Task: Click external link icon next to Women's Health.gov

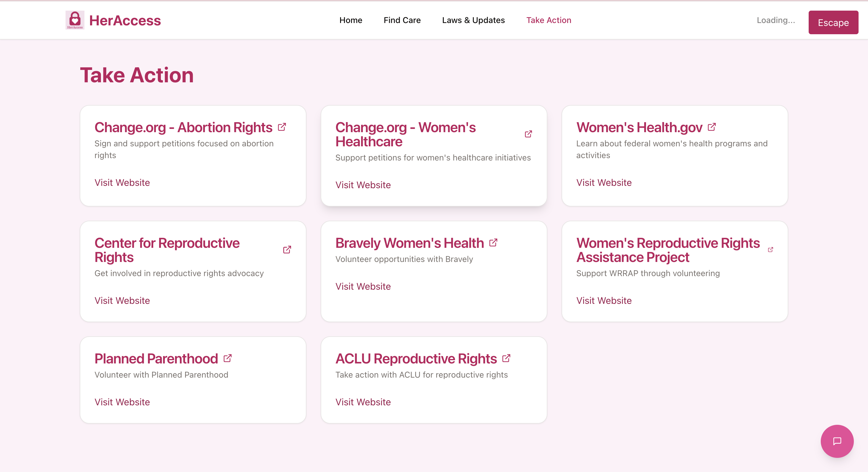Action: click(x=712, y=127)
